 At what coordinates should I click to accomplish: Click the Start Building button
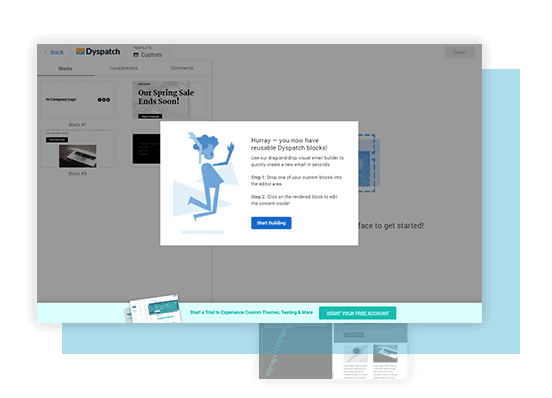[x=271, y=223]
